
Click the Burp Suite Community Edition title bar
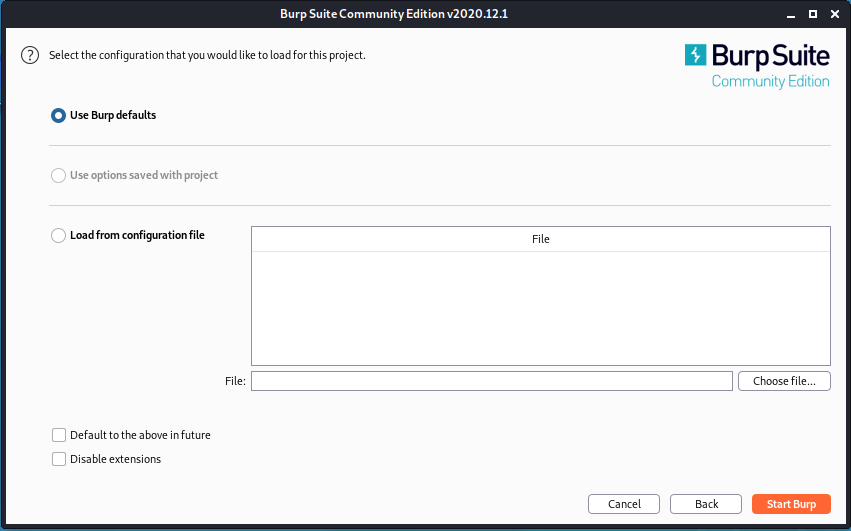400,14
